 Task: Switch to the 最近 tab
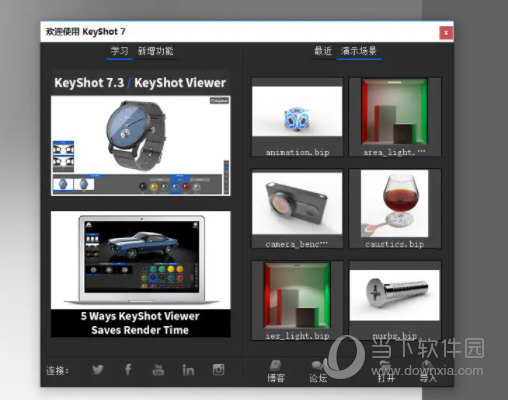[x=323, y=51]
